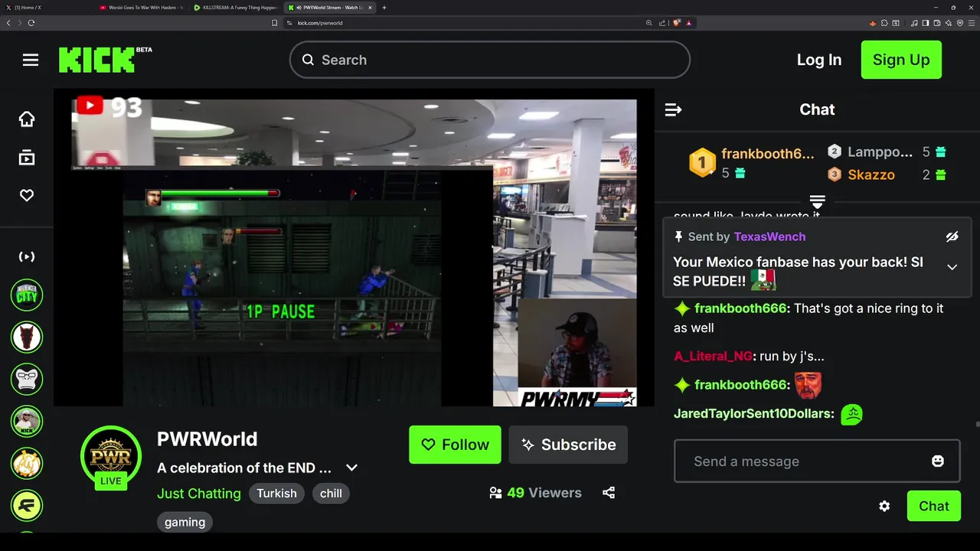The image size is (980, 551).
Task: Collapse the chat panel icon
Action: point(673,109)
